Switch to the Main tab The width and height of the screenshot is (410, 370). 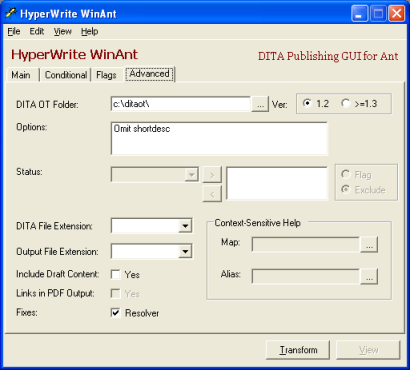21,75
